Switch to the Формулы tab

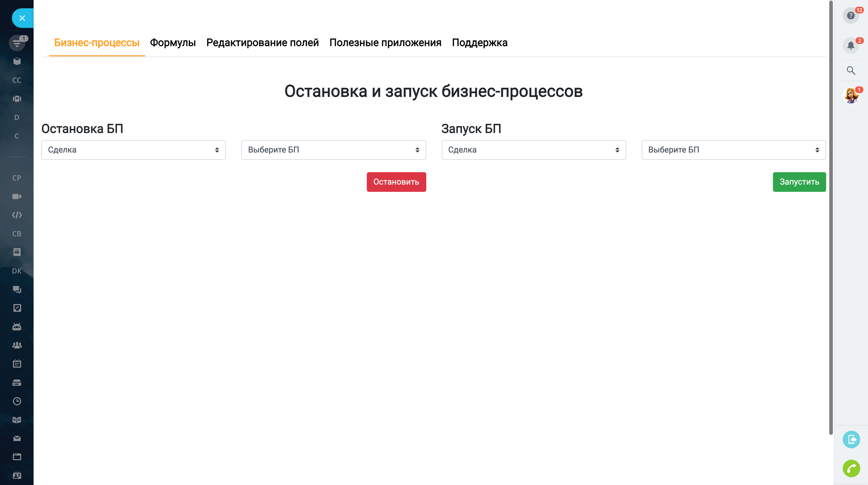tap(173, 43)
